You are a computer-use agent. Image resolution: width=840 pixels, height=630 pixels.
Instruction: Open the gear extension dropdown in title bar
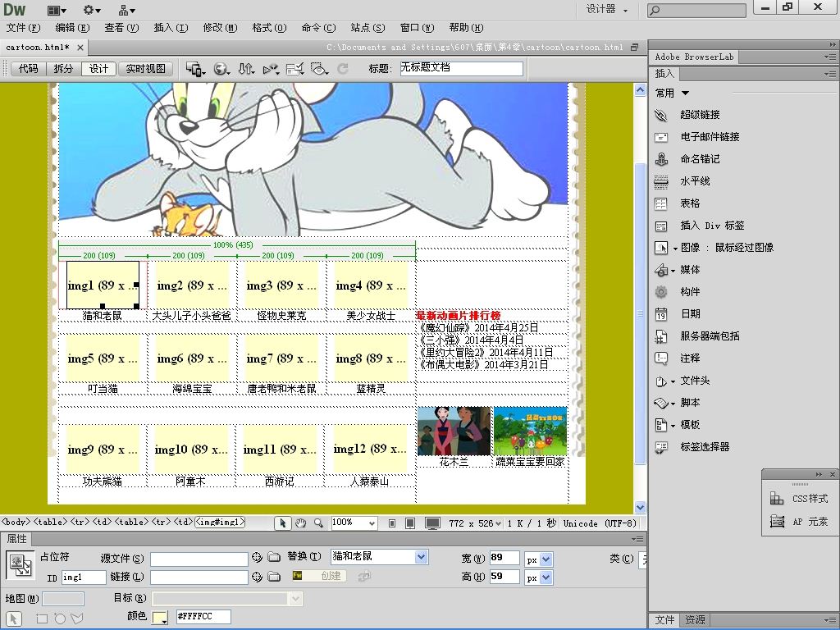tap(92, 10)
